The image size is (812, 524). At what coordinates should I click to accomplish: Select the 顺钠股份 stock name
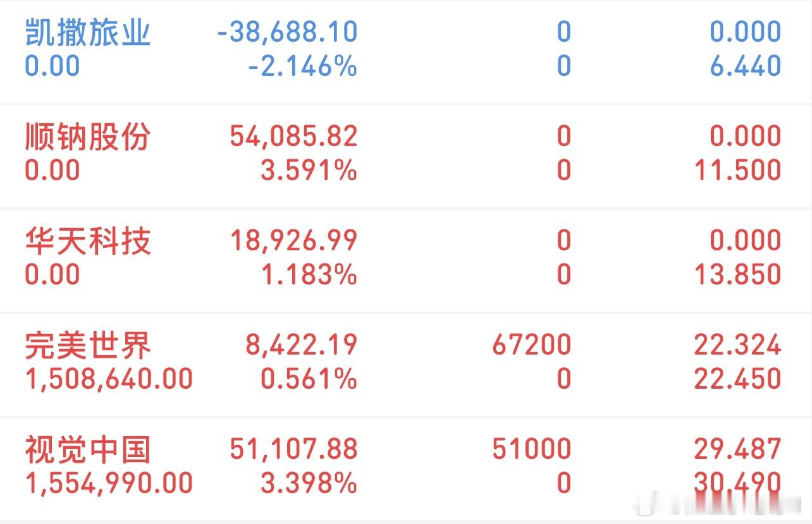click(88, 137)
